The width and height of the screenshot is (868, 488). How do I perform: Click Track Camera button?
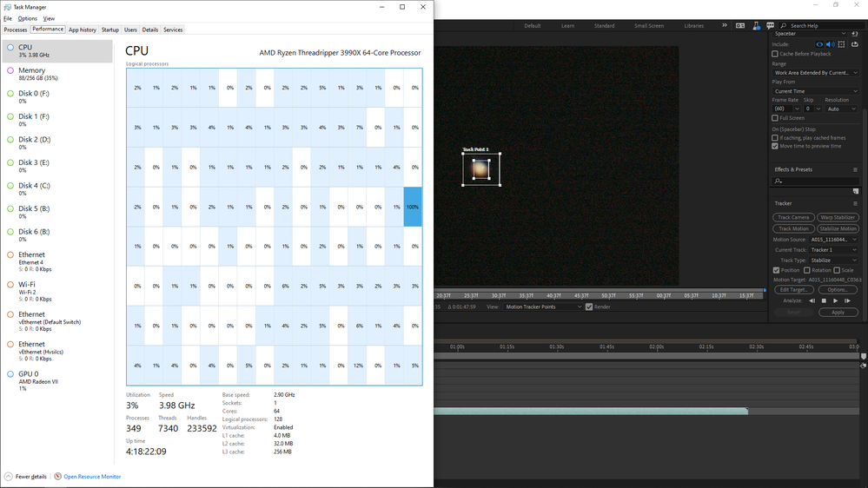click(793, 217)
